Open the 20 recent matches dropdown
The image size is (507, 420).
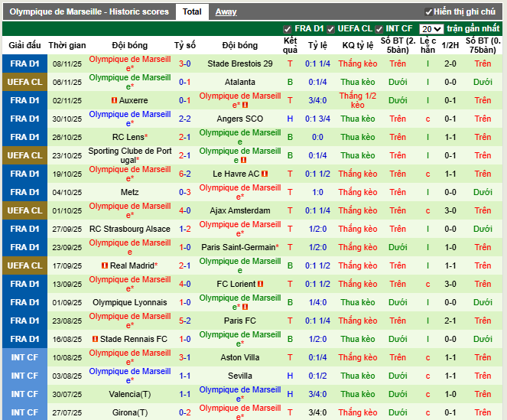(431, 29)
